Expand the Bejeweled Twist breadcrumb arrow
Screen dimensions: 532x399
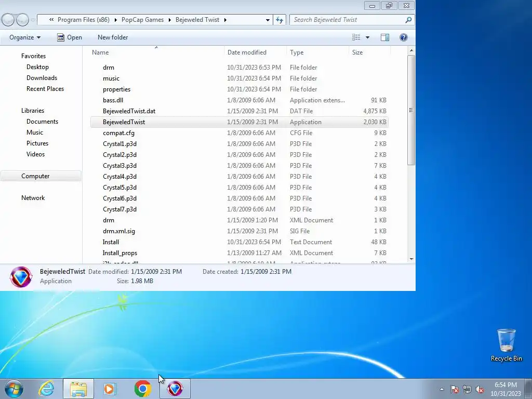225,20
